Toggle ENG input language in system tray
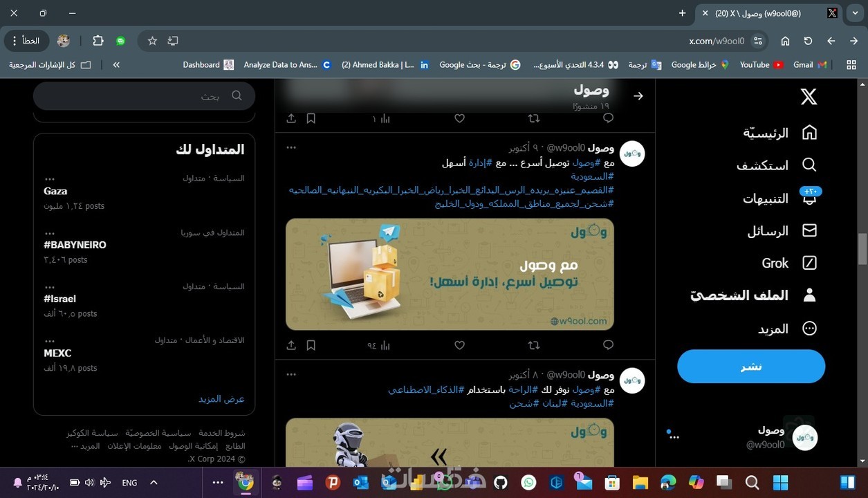 coord(129,483)
